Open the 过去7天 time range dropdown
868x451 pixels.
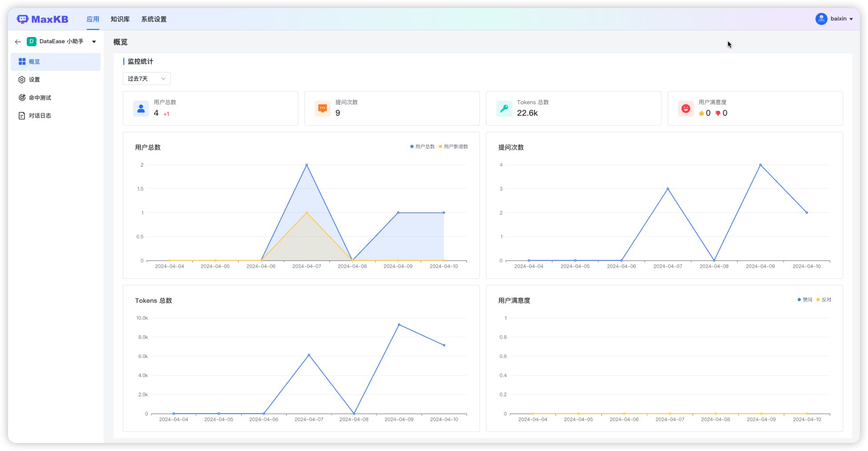pyautogui.click(x=147, y=79)
